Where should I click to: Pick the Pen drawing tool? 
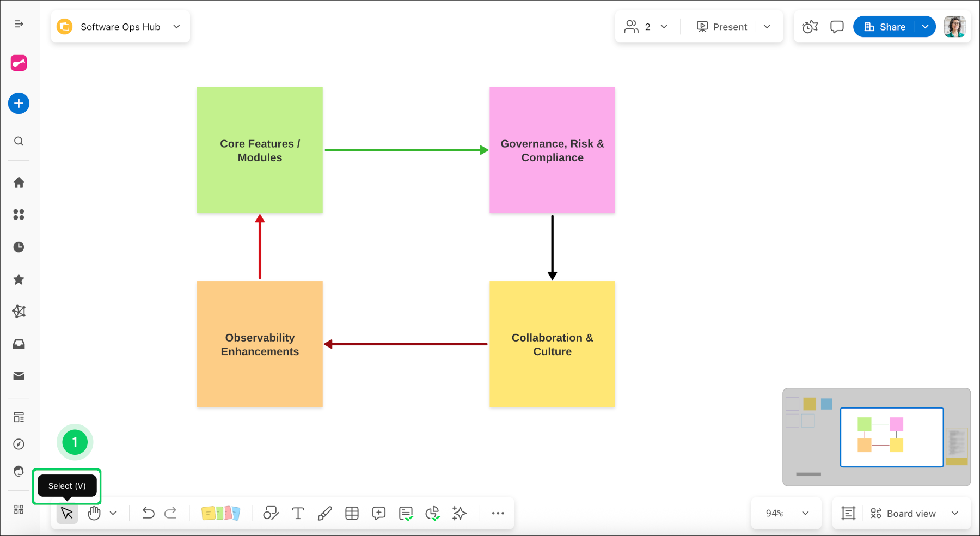324,513
